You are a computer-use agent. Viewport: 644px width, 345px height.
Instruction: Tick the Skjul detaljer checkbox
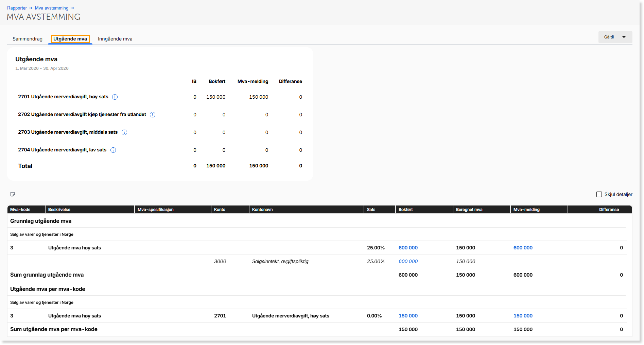point(599,194)
